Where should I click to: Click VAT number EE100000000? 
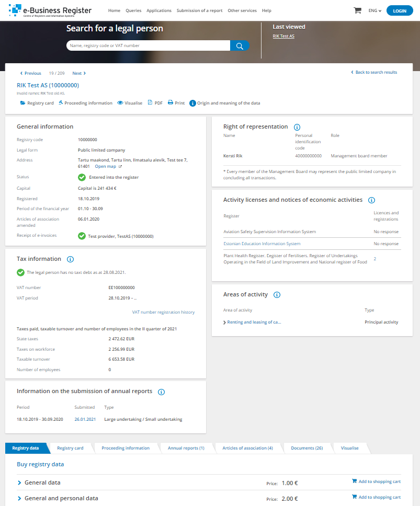point(121,288)
